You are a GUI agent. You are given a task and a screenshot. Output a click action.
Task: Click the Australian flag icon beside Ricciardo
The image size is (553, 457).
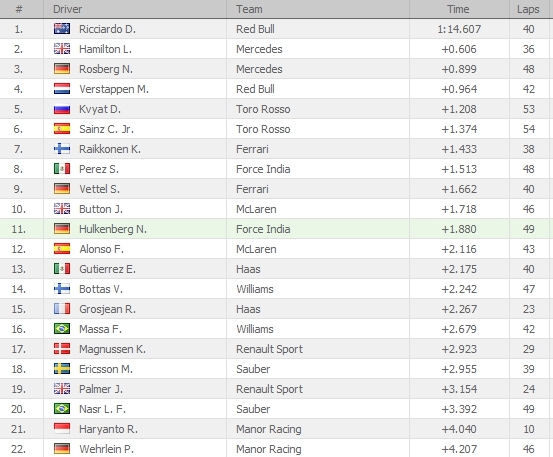[62, 29]
